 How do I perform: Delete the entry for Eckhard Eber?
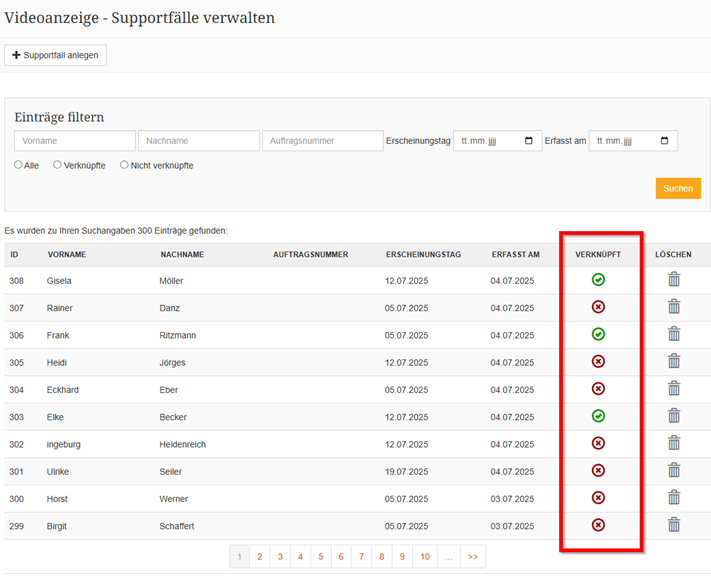[x=674, y=388]
